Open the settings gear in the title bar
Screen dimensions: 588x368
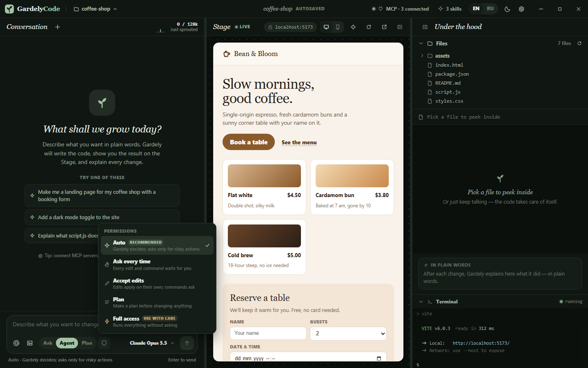[x=521, y=9]
